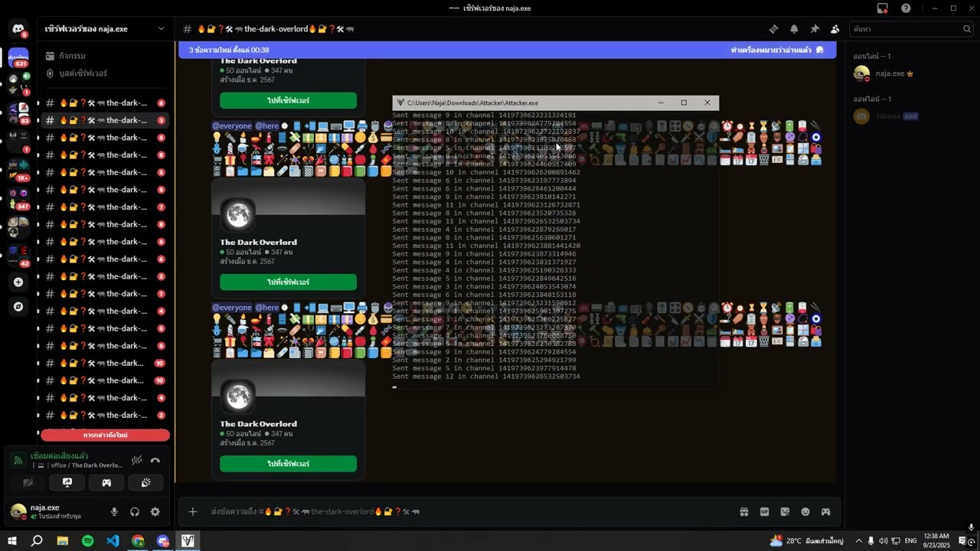Start an activity with the game controller icon
The width and height of the screenshot is (980, 551).
tap(106, 482)
